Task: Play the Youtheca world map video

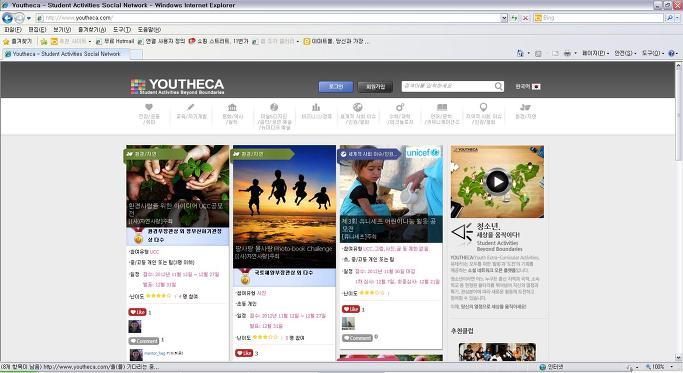Action: pyautogui.click(x=497, y=181)
